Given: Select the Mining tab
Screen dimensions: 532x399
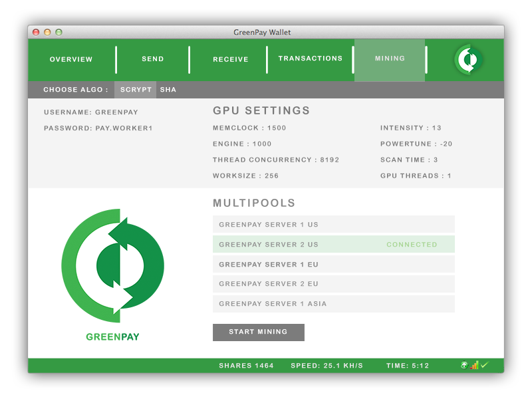Looking at the screenshot, I should [390, 60].
